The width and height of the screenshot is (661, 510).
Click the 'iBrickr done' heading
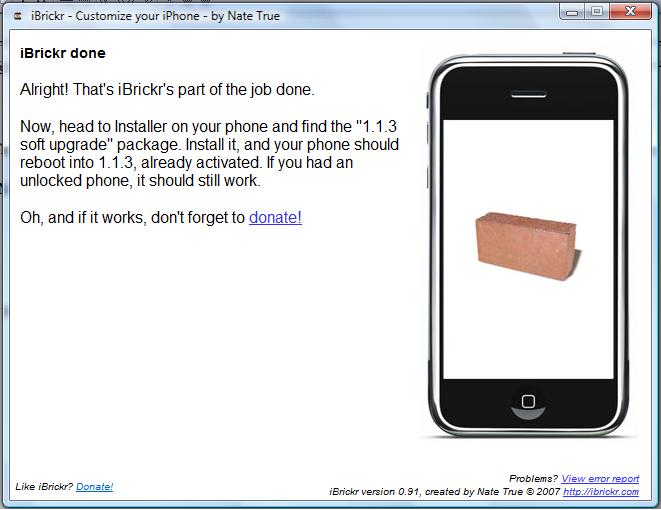click(x=63, y=53)
